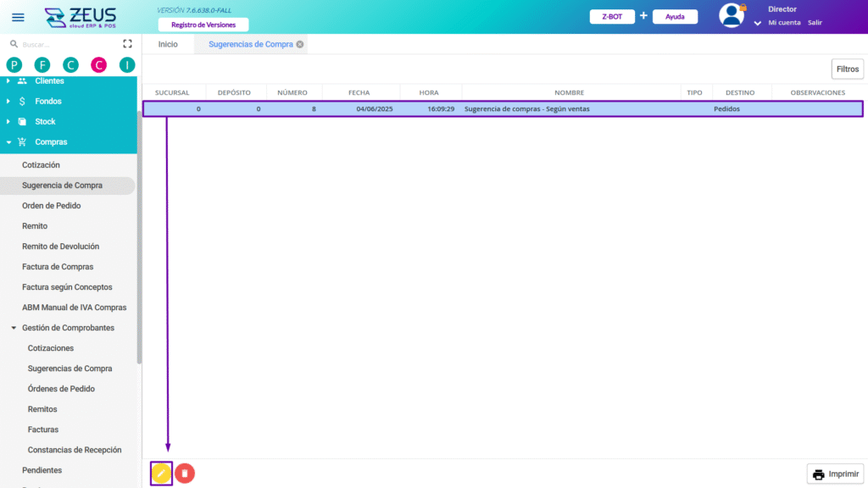Open the hamburger menu icon
The height and width of the screenshot is (488, 868).
(18, 17)
